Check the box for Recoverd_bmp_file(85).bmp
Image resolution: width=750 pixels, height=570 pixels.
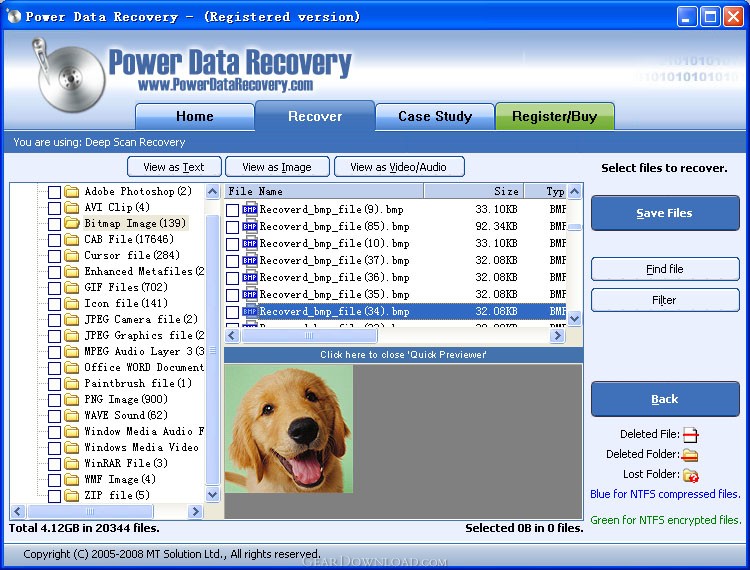click(x=232, y=227)
